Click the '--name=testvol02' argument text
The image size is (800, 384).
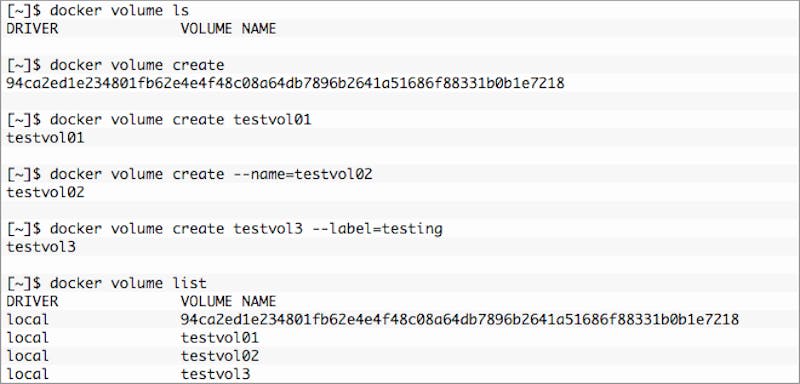point(303,174)
